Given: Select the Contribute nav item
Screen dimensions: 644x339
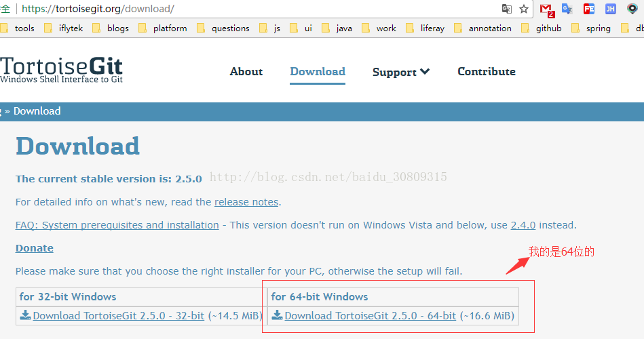Looking at the screenshot, I should [x=486, y=72].
